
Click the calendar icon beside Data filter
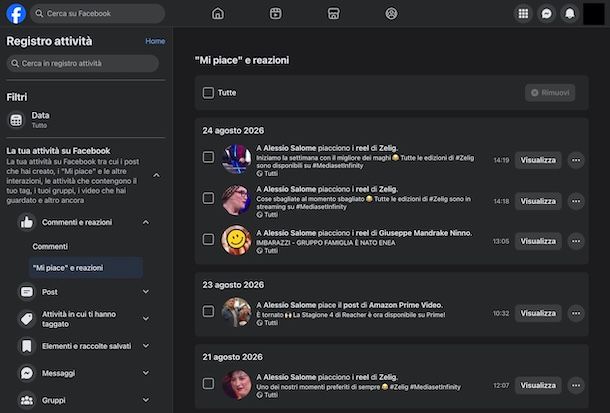(16, 120)
